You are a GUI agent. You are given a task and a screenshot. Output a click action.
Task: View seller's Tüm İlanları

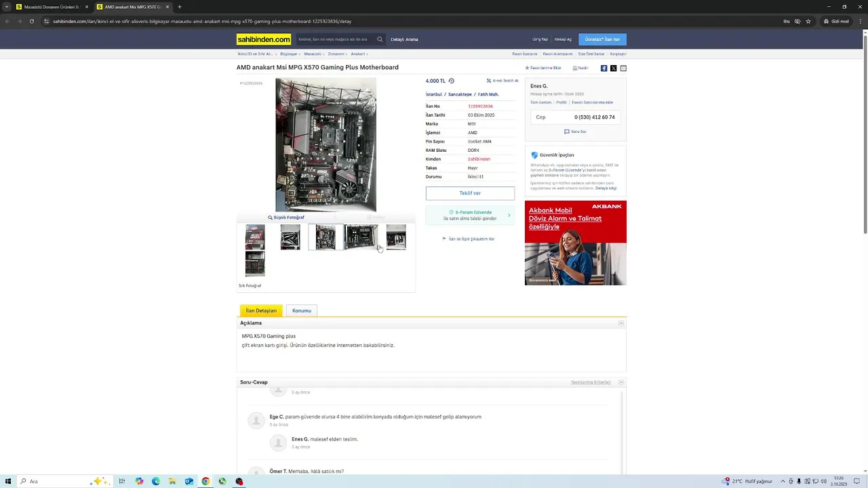540,102
